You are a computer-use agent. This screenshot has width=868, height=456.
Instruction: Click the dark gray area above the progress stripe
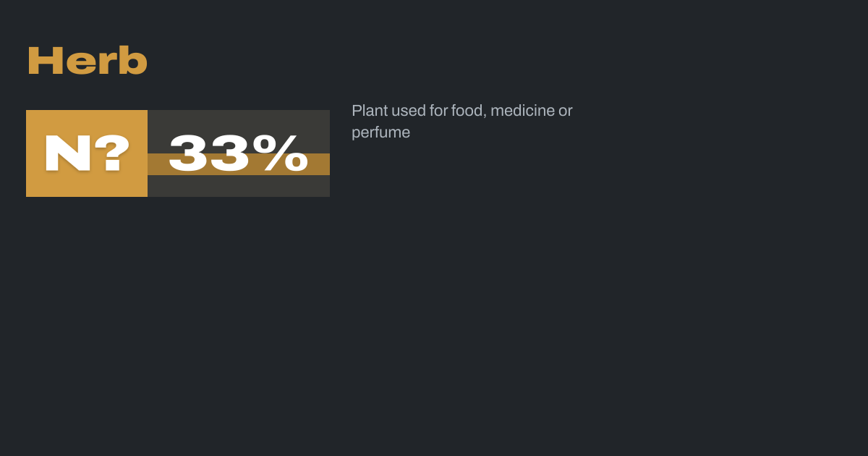[x=239, y=122]
